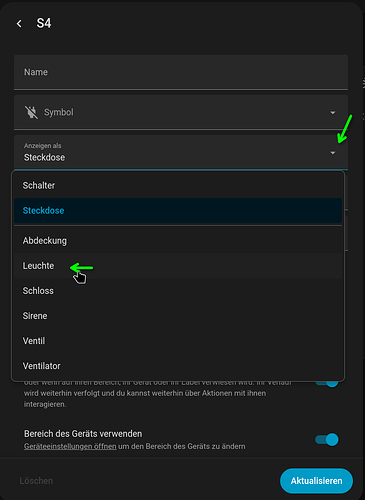Viewport: 365px width, 500px height.
Task: Choose Ventilator from the list
Action: [178, 366]
